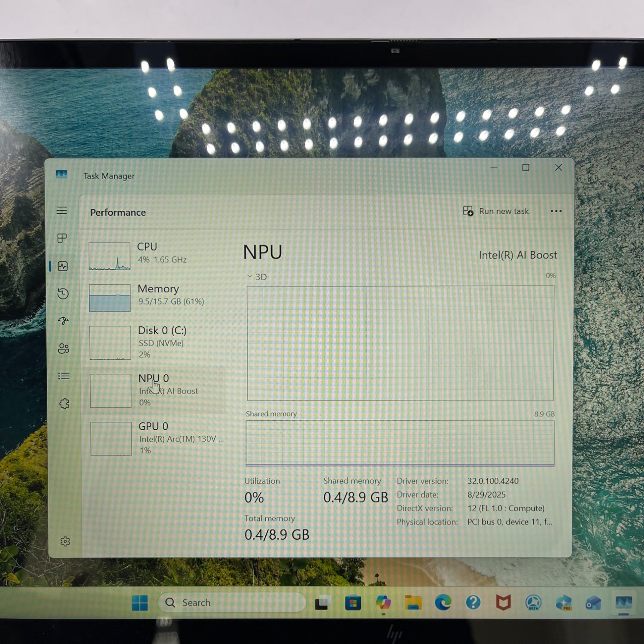Click the CPU usage mini graph thumbnail
The image size is (644, 644).
point(109,256)
